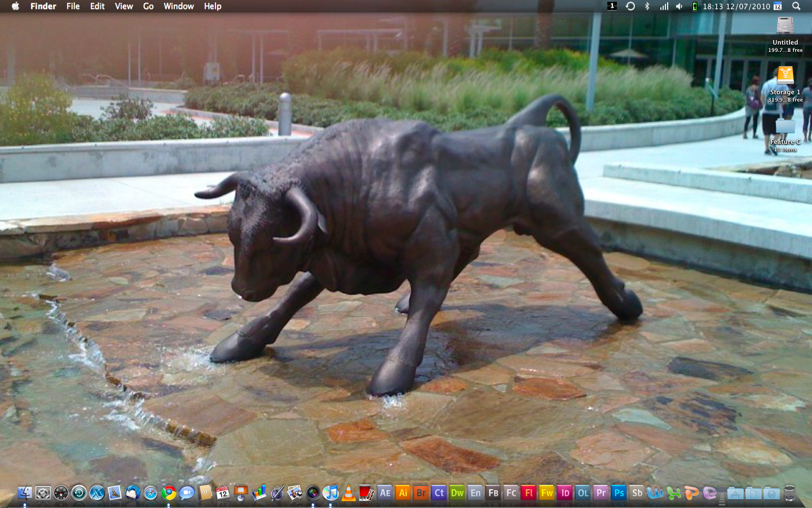Viewport: 812px width, 508px height.
Task: Launch Adobe InDesign (ID) from the Dock
Action: pyautogui.click(x=565, y=493)
